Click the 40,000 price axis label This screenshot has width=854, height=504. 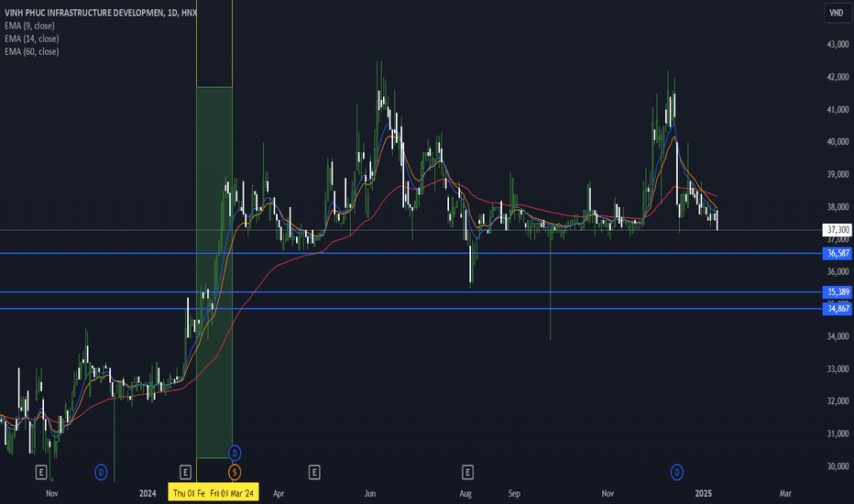click(x=838, y=142)
